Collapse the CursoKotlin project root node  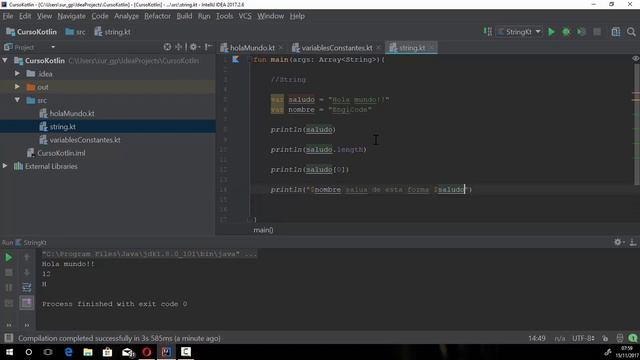tap(5, 60)
